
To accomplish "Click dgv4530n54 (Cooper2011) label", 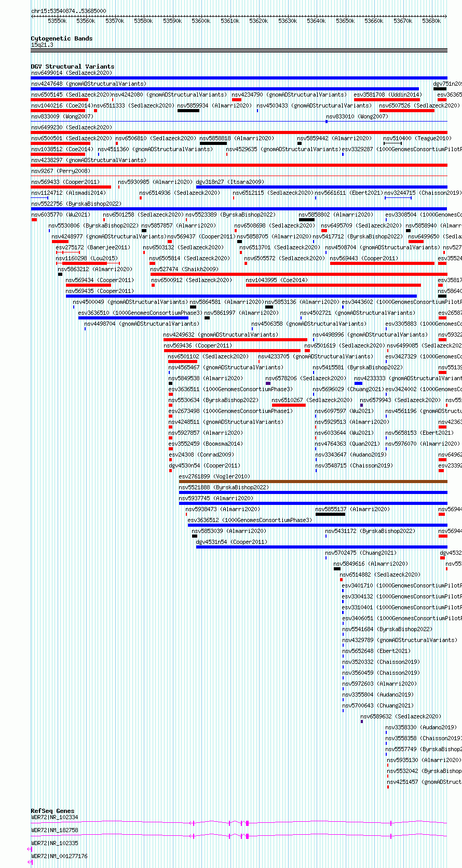I will pos(205,465).
